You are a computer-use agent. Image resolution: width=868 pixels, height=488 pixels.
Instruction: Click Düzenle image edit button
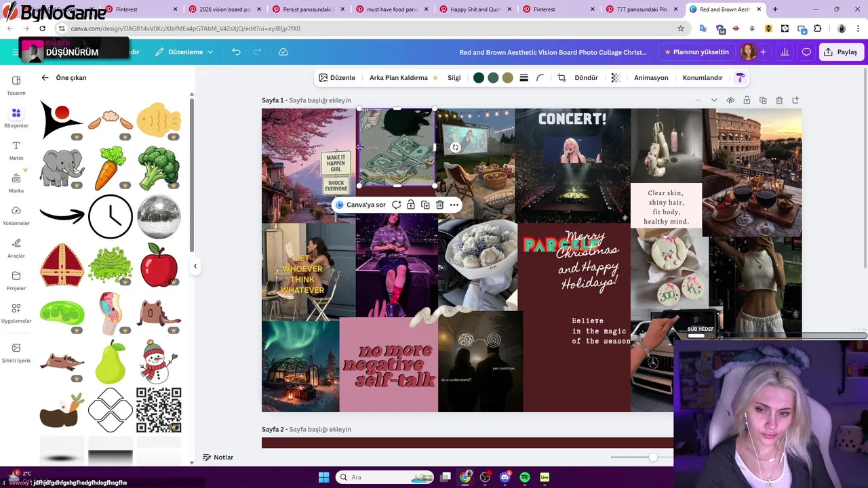[337, 78]
